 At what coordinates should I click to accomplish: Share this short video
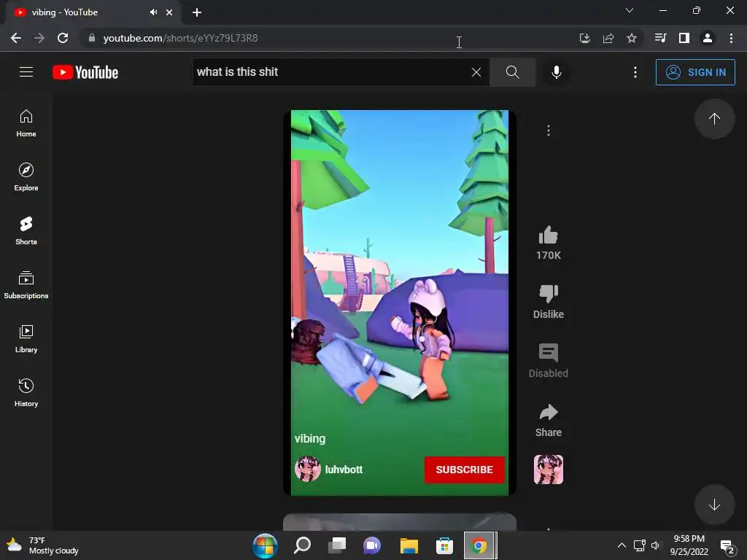tap(549, 413)
